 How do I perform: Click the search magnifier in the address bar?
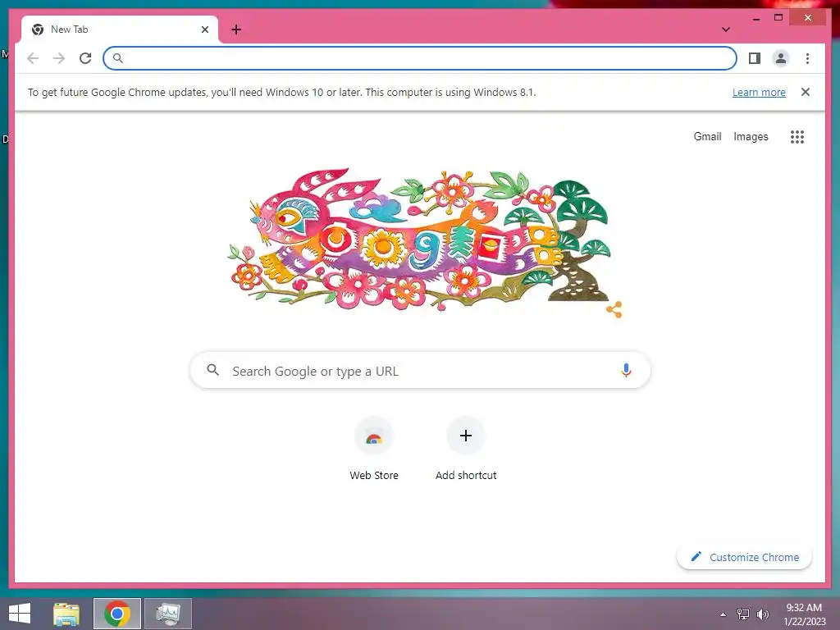tap(118, 58)
